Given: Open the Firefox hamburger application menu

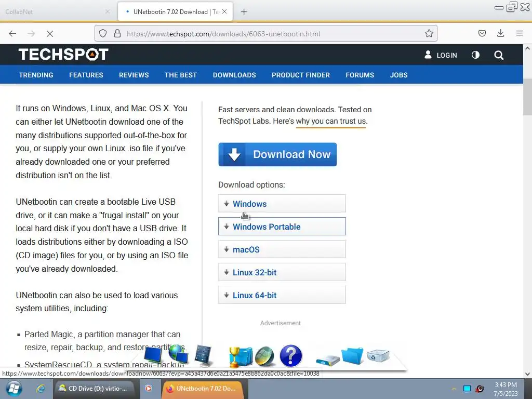Looking at the screenshot, I should 519,33.
